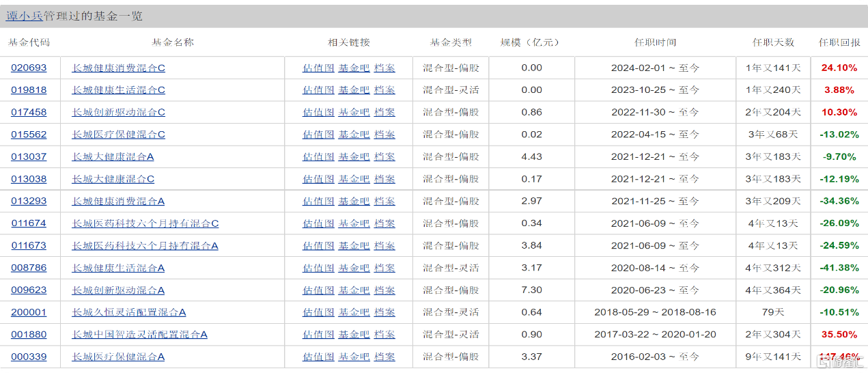Open 档案 for fund 020693

(x=384, y=68)
